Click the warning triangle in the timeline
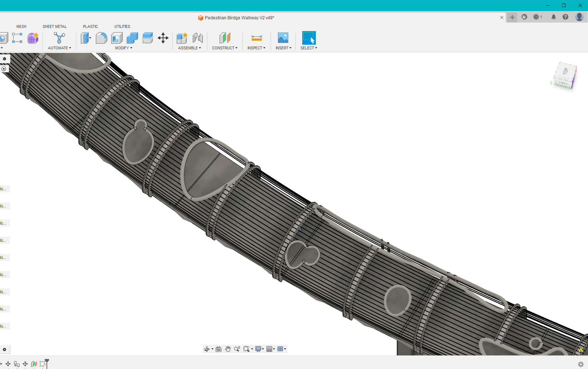 click(x=581, y=350)
